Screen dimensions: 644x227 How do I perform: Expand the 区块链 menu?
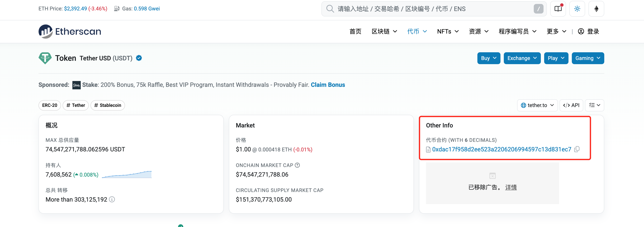(384, 31)
